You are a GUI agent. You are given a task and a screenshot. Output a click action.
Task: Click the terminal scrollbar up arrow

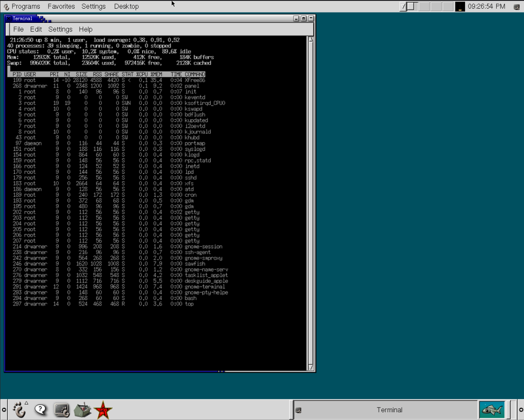tap(311, 39)
